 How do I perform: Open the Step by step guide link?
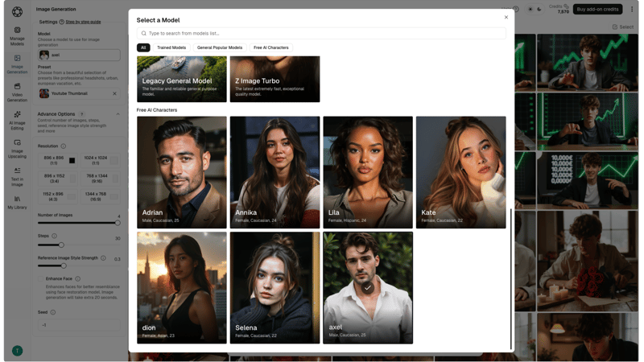coord(83,22)
